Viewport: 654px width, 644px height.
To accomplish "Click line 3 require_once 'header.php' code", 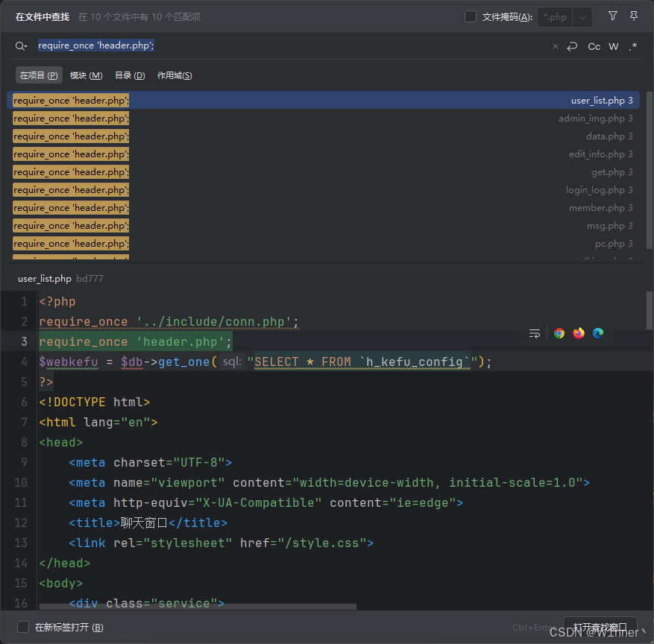I will (136, 342).
